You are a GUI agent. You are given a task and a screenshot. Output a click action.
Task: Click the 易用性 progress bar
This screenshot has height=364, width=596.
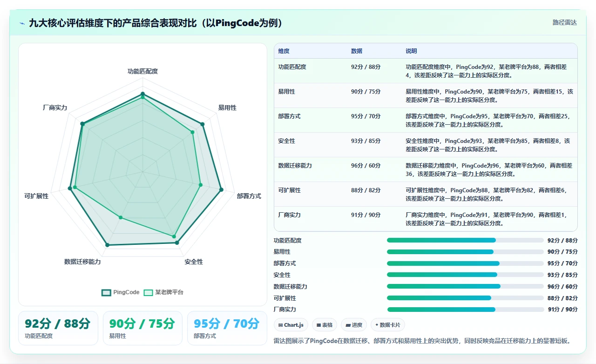[465, 252]
